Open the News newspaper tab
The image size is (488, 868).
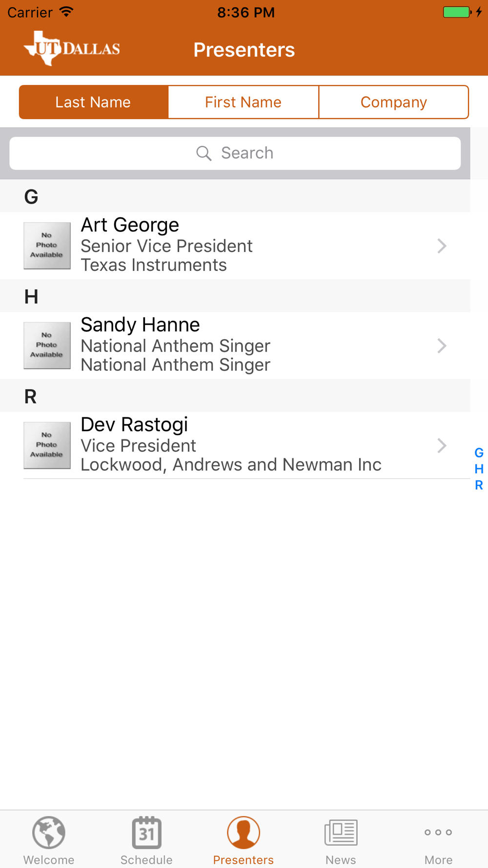(341, 832)
